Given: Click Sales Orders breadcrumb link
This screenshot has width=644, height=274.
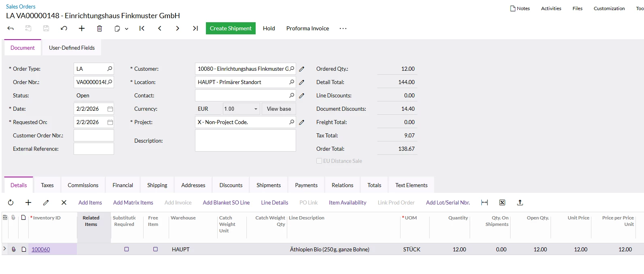Looking at the screenshot, I should click(21, 6).
